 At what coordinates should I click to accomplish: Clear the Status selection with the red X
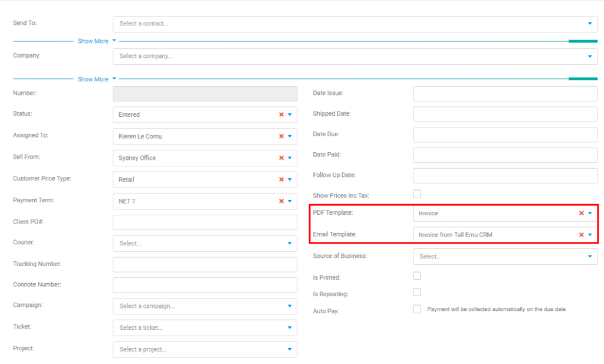pos(283,114)
